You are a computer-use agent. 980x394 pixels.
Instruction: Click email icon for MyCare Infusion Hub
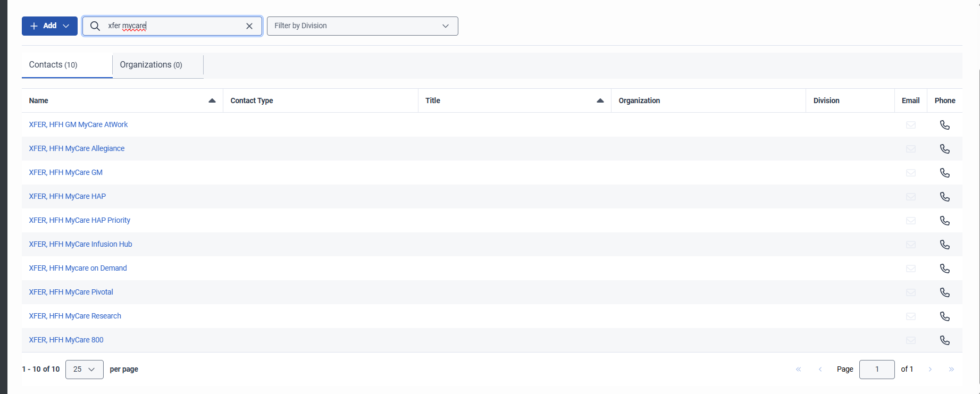911,245
